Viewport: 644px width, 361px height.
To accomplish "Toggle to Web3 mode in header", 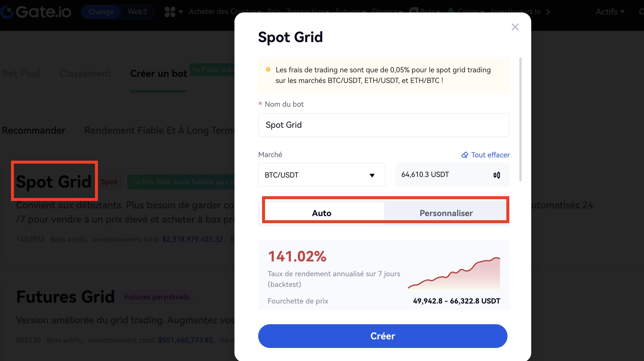I will point(137,12).
